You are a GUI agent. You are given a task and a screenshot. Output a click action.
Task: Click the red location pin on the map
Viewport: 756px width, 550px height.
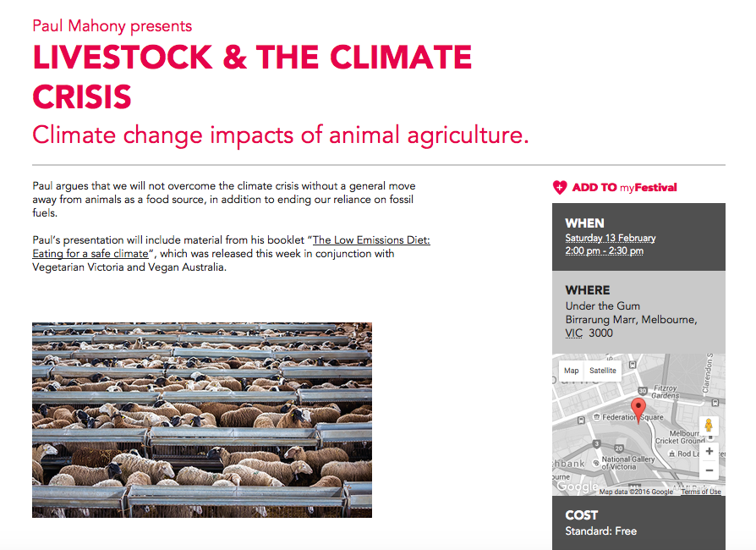coord(638,407)
